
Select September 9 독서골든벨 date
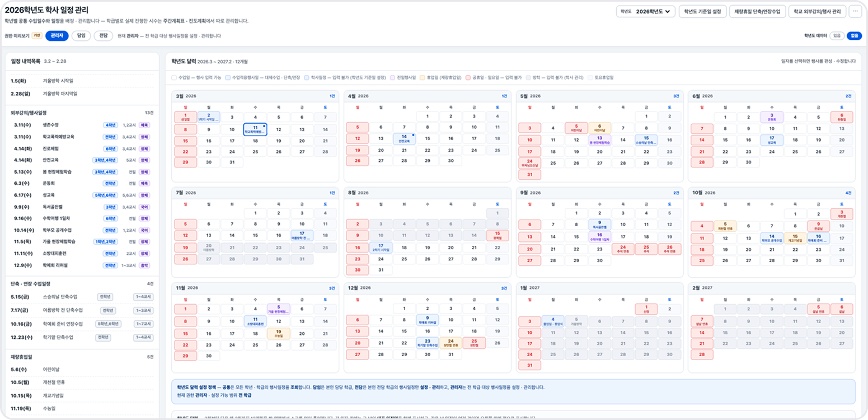pos(599,225)
